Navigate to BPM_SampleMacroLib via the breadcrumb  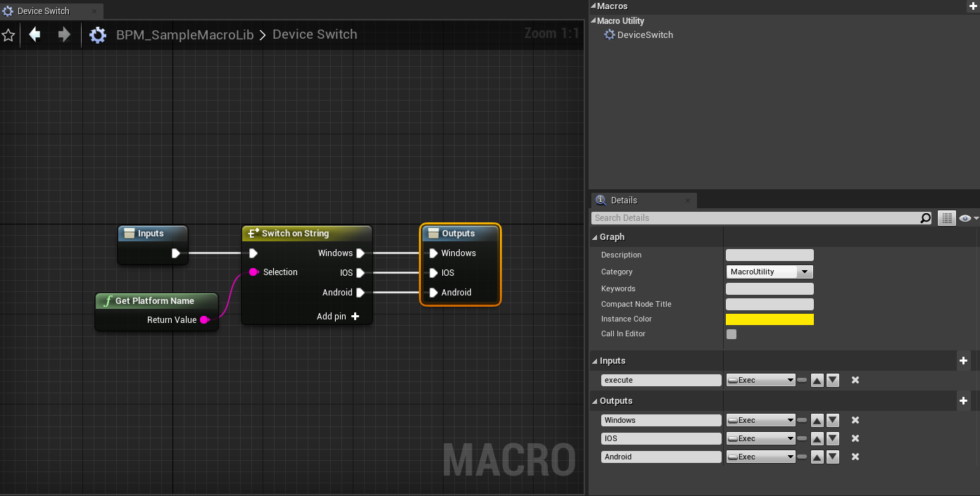tap(184, 34)
